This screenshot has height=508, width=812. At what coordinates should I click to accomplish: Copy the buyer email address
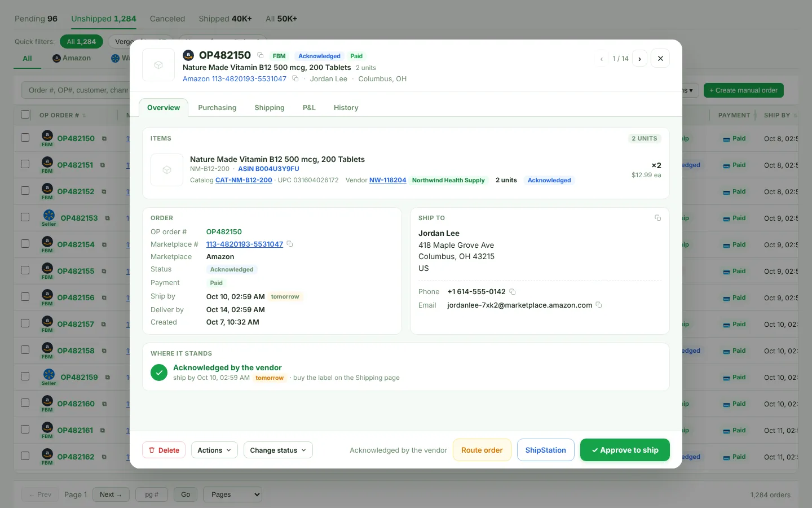(x=599, y=305)
